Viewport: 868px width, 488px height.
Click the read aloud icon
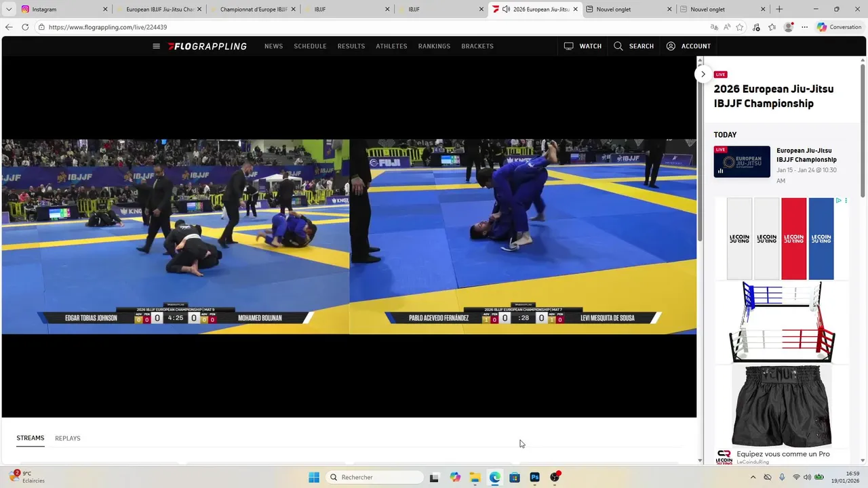[727, 27]
